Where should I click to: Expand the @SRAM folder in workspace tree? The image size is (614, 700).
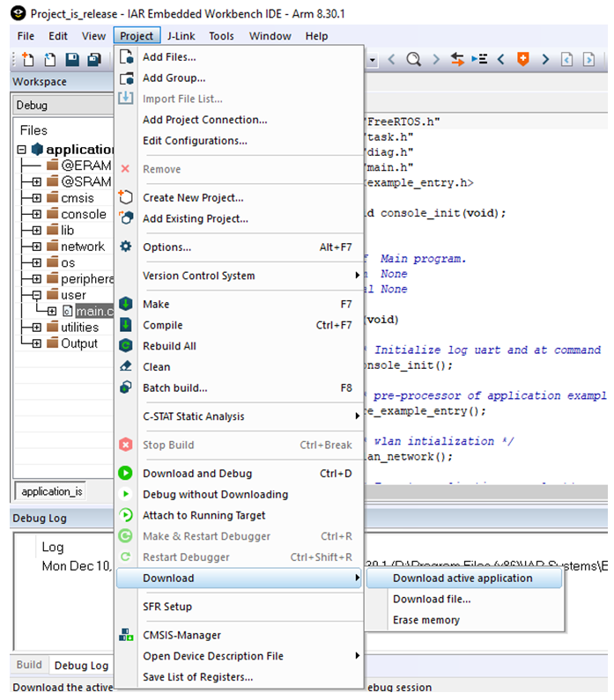tap(37, 181)
